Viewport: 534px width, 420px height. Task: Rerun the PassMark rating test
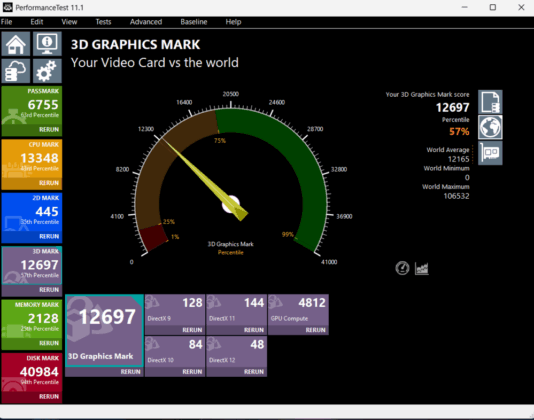tap(49, 129)
